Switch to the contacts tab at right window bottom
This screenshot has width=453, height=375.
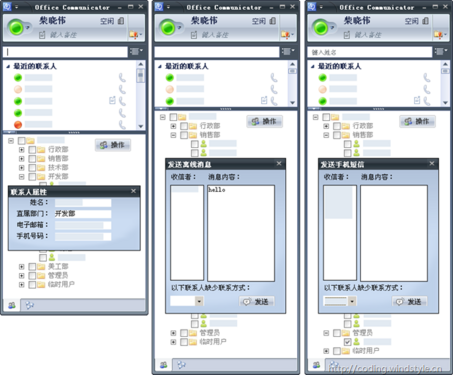coord(316,365)
